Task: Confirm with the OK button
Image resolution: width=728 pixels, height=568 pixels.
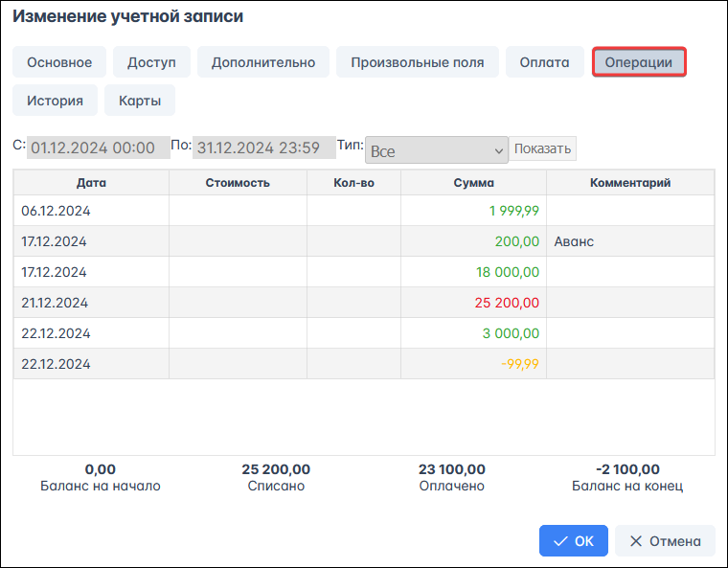Action: 574,541
